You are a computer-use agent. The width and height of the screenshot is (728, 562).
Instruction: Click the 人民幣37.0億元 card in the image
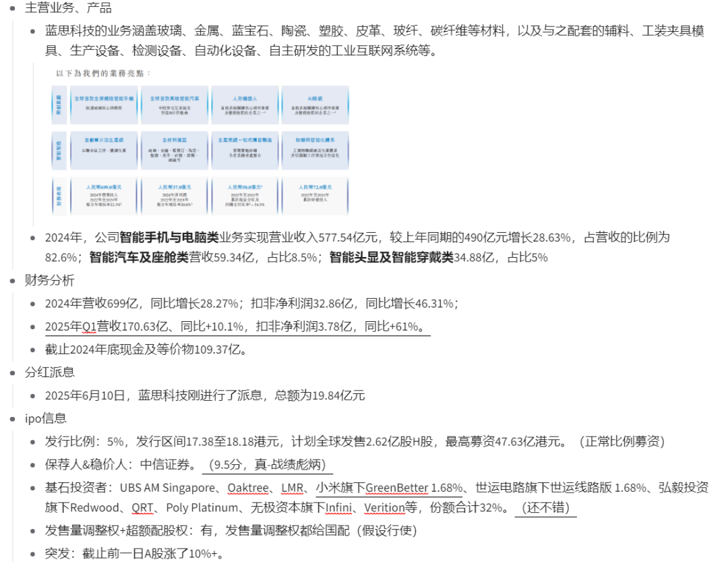pos(175,195)
